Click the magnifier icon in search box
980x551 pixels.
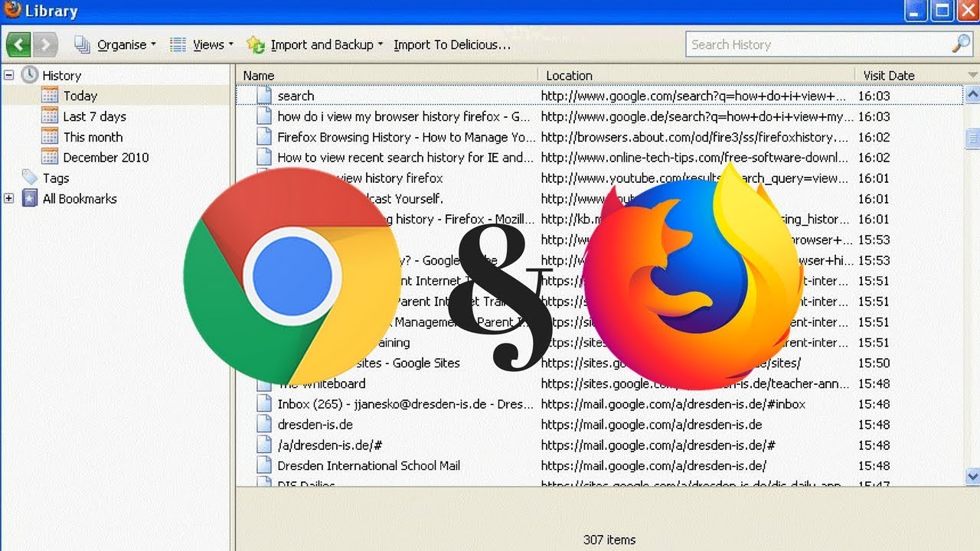[x=961, y=44]
